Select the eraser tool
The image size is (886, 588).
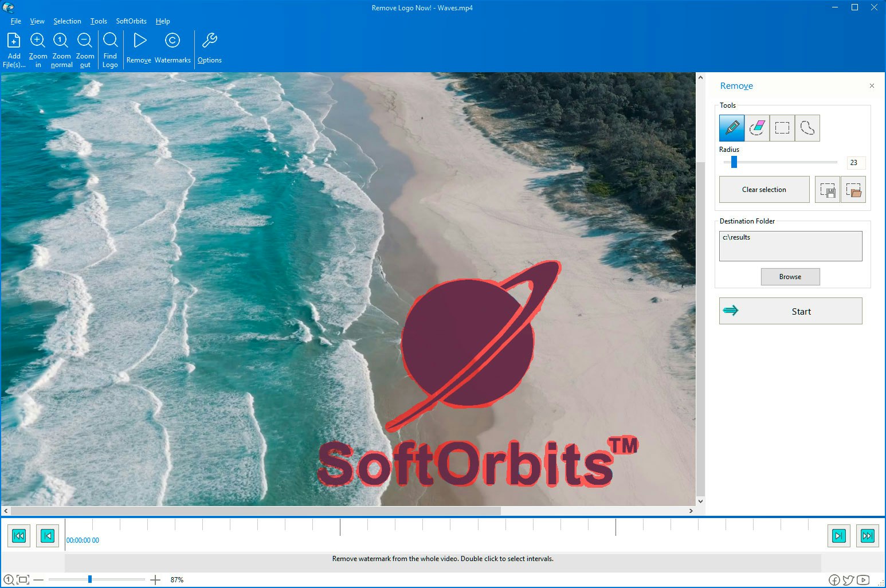pos(757,128)
